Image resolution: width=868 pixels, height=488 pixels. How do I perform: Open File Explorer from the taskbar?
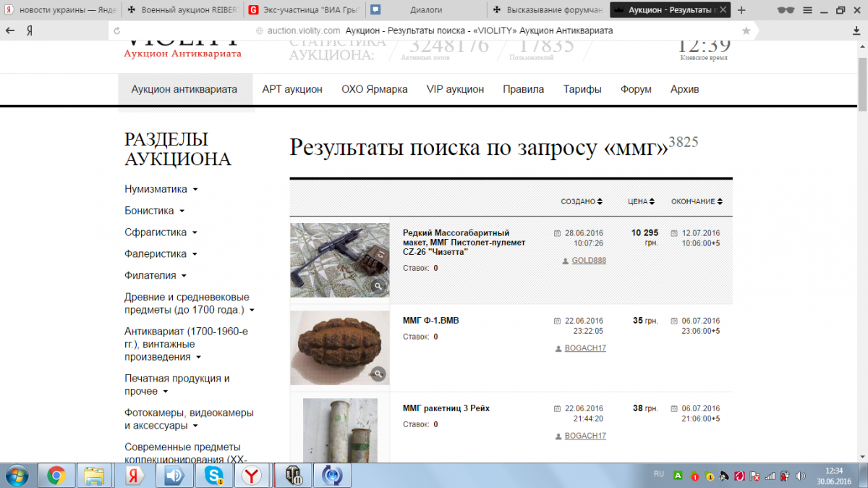pyautogui.click(x=95, y=476)
